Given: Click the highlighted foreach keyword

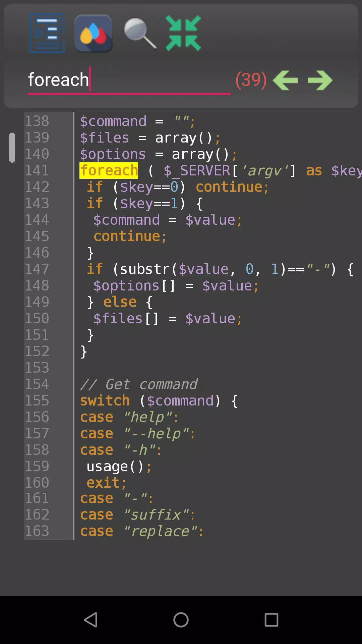Looking at the screenshot, I should pos(109,170).
